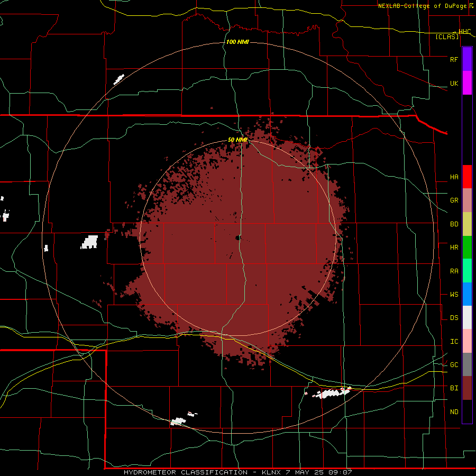Viewport: 476px width, 476px height.
Task: Click the radar site center dot
Action: pyautogui.click(x=237, y=238)
